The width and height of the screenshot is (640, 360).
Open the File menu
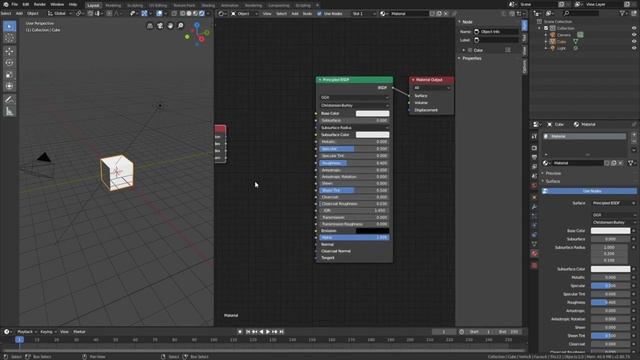pos(15,4)
